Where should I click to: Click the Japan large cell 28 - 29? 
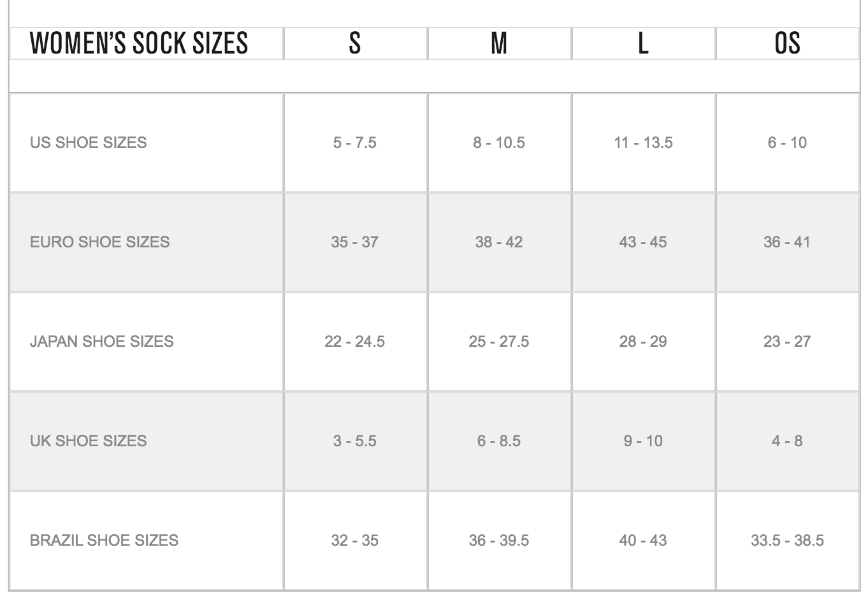coord(643,341)
